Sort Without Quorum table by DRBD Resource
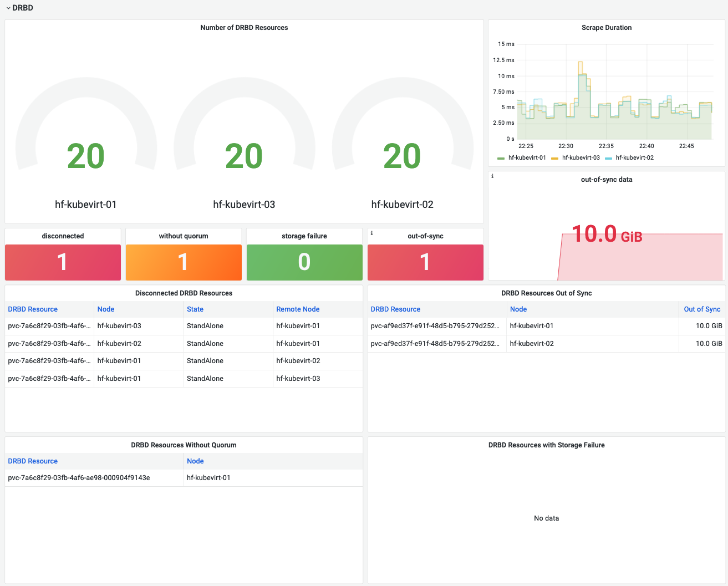 tap(33, 461)
